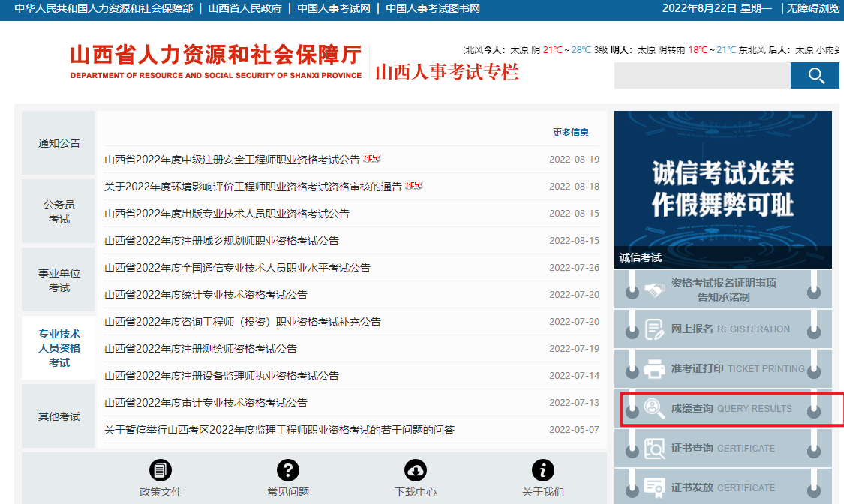Image resolution: width=844 pixels, height=504 pixels.
Task: Open 山西省2022年度全国通信专业技术人员考试公告
Action: click(237, 267)
